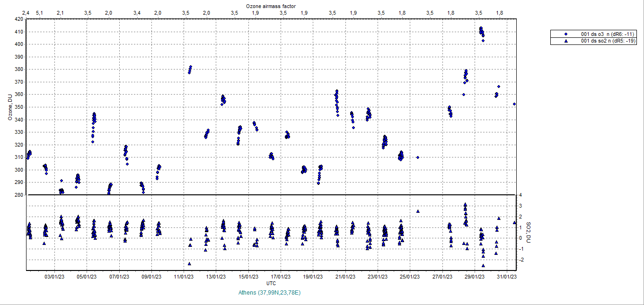Click the 'UTC' x-axis title
The height and width of the screenshot is (305, 644).
click(x=271, y=283)
